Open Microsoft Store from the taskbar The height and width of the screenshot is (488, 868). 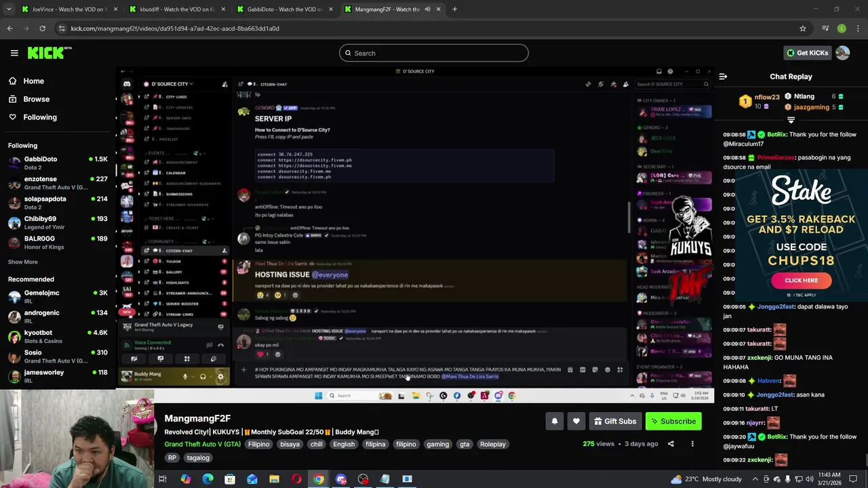230,479
